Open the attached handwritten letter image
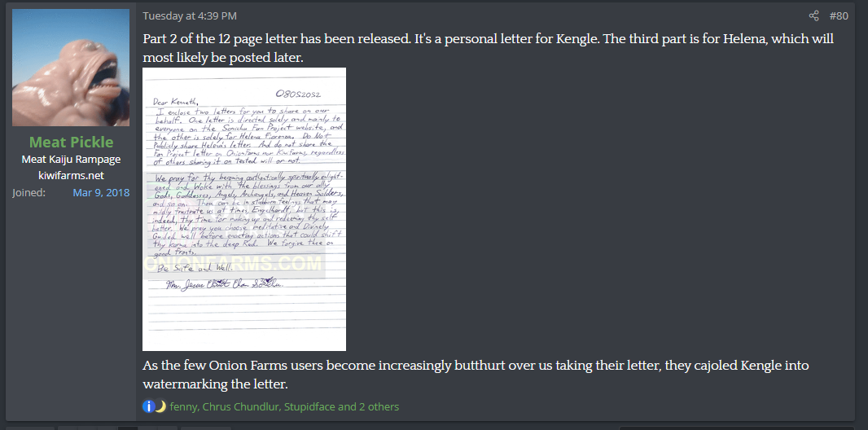Image resolution: width=868 pixels, height=430 pixels. [x=244, y=209]
